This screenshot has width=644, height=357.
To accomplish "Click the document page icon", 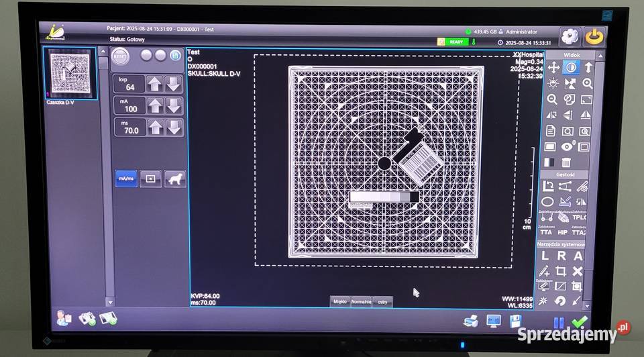I will pos(551,131).
